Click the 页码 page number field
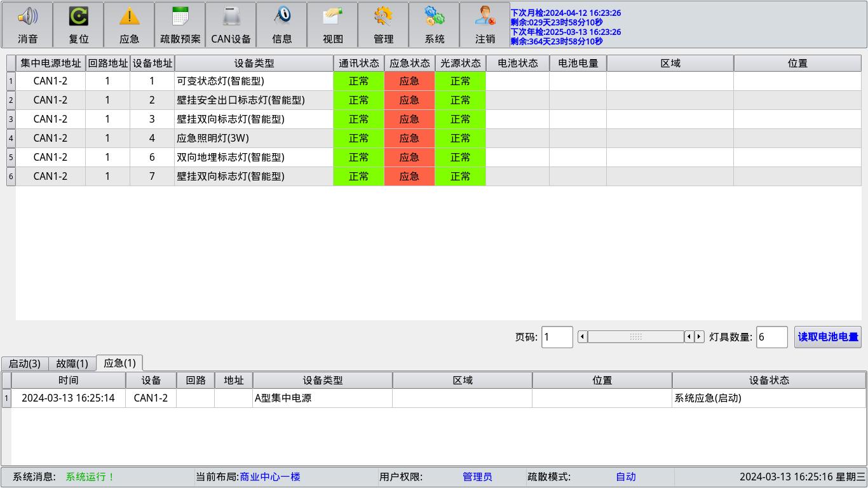Viewport: 868px width, 488px height. (x=557, y=337)
